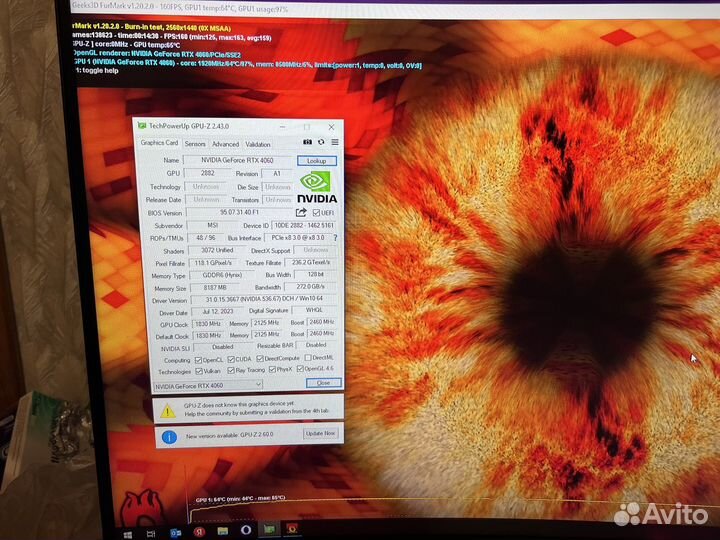Image resolution: width=720 pixels, height=540 pixels.
Task: Click the Memory Type value GDDR6 (Hynix)
Action: tap(222, 275)
